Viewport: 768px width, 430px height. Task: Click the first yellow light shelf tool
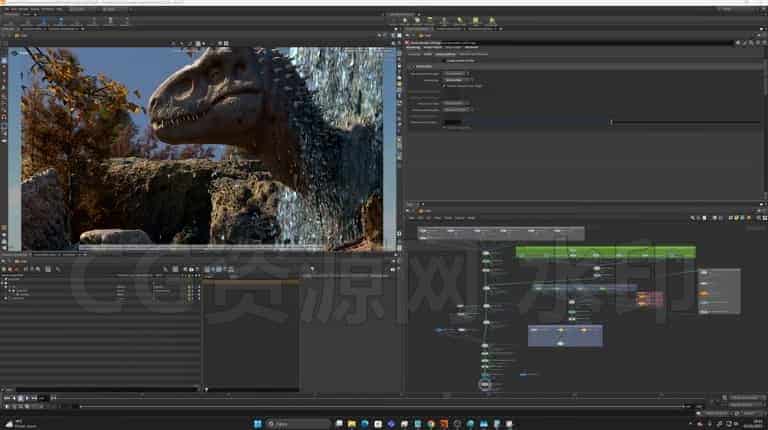pyautogui.click(x=405, y=20)
